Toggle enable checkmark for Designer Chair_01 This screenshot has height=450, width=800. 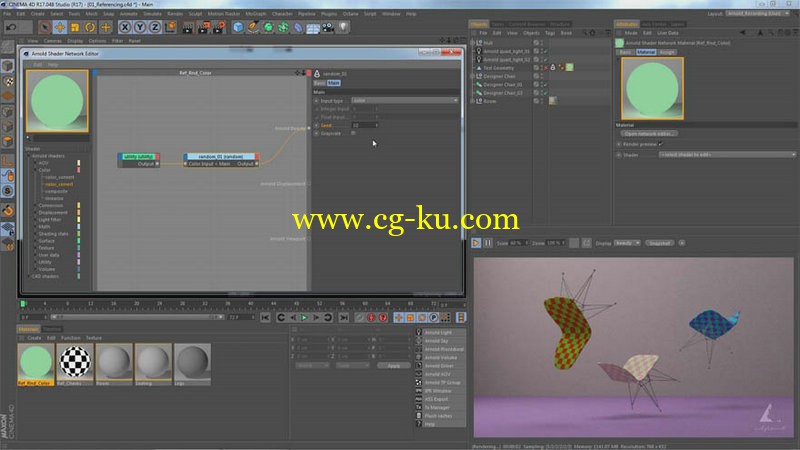(x=545, y=84)
